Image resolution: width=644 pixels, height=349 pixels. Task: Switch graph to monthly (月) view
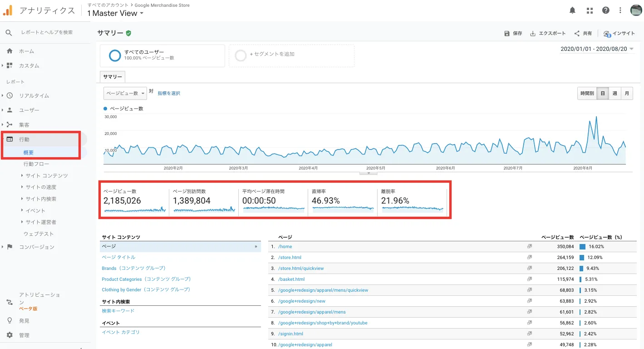point(627,93)
